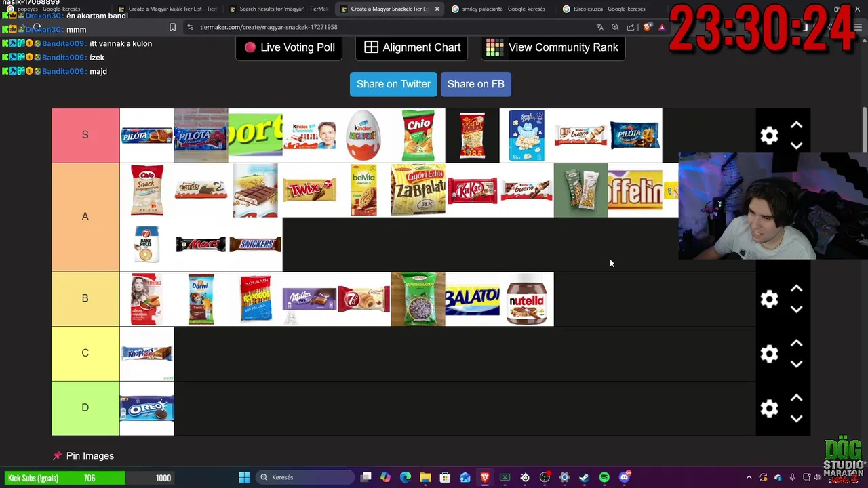
Task: Move S tier row up
Action: pyautogui.click(x=797, y=125)
